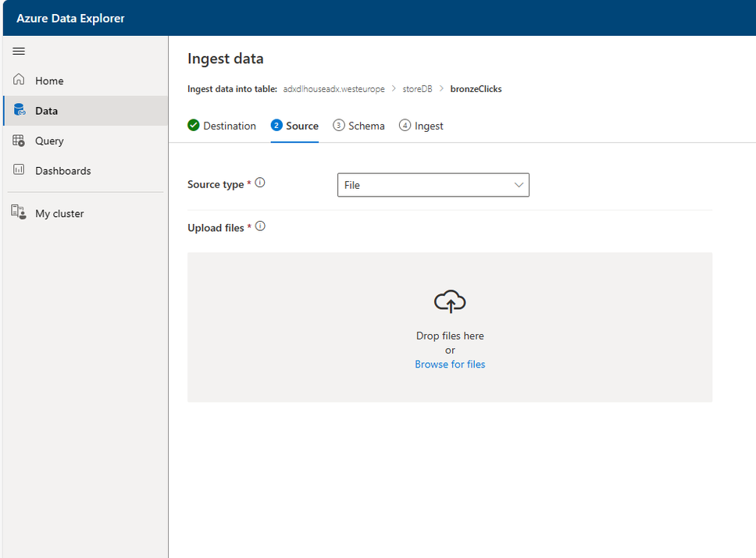This screenshot has height=558, width=756.
Task: Click the Ingest data into table label
Action: [x=233, y=89]
